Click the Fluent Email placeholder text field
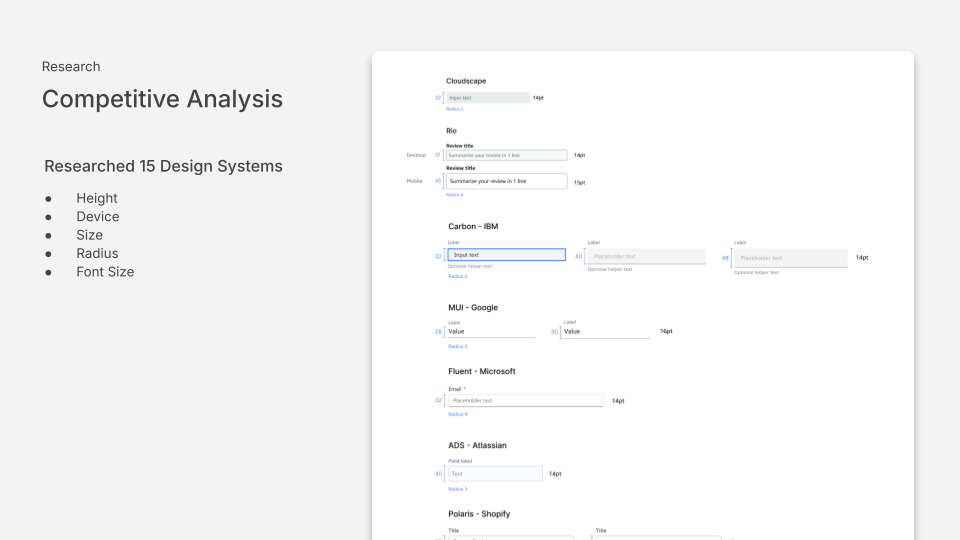The image size is (960, 540). click(525, 400)
